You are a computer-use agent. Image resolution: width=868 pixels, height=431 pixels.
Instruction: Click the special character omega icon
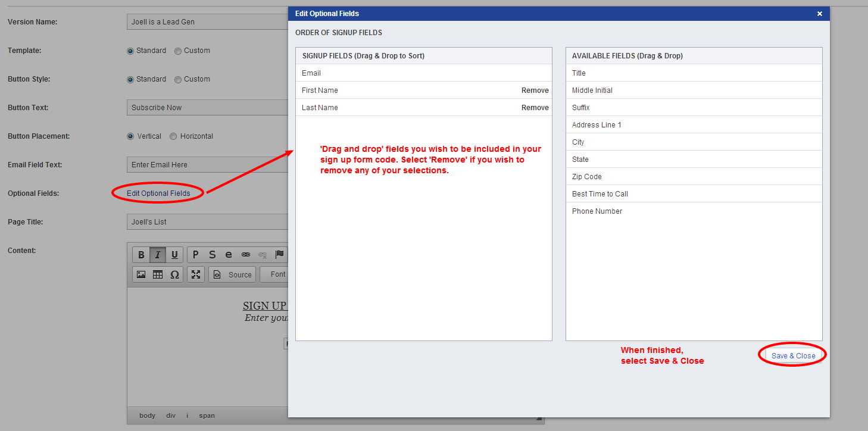(x=174, y=274)
